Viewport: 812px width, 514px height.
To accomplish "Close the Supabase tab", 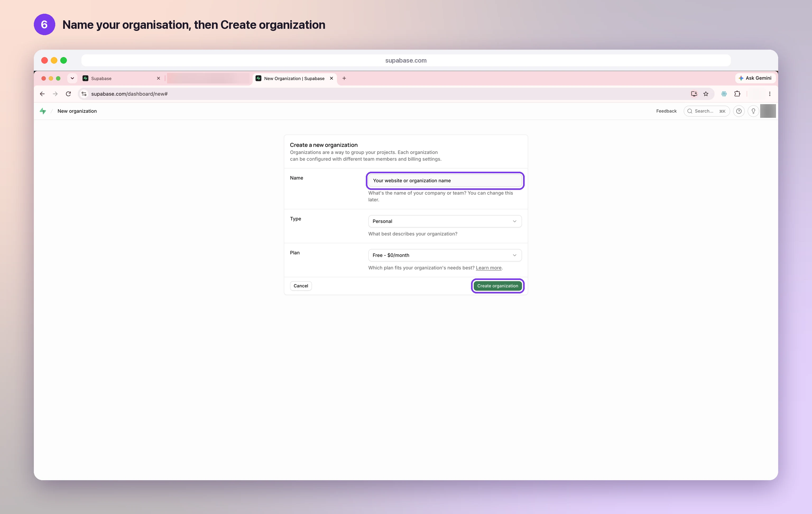I will (159, 78).
